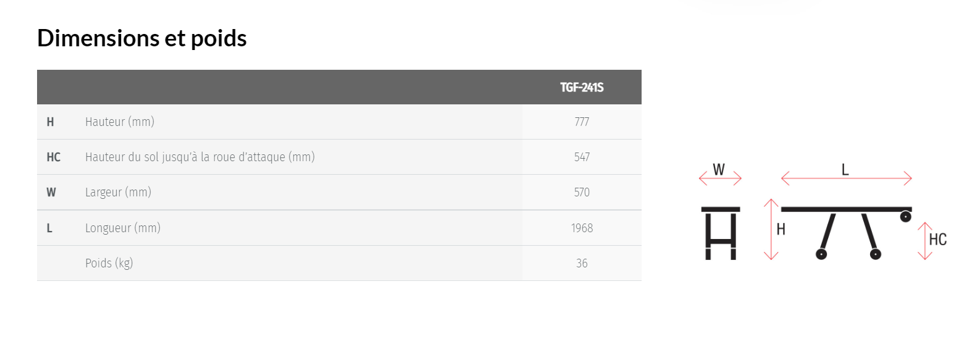Click the L length arrow in diagram
The image size is (980, 339).
(847, 178)
